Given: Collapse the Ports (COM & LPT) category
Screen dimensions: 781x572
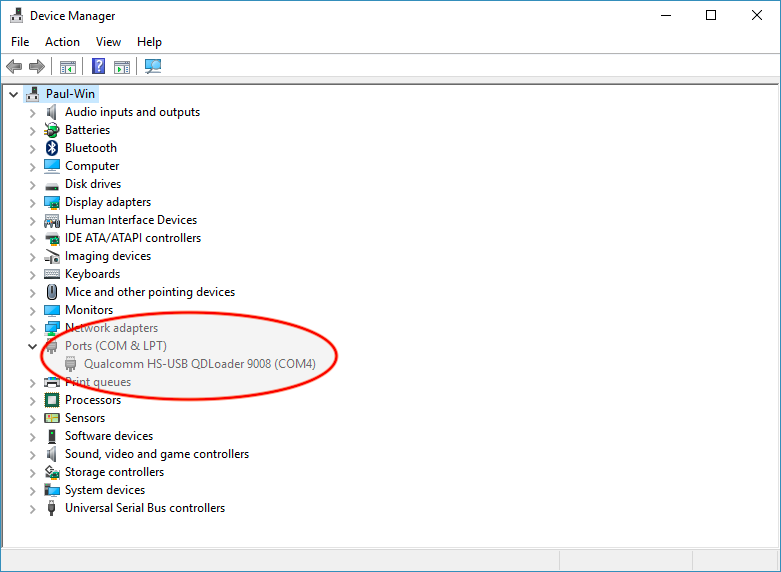Looking at the screenshot, I should coord(32,346).
